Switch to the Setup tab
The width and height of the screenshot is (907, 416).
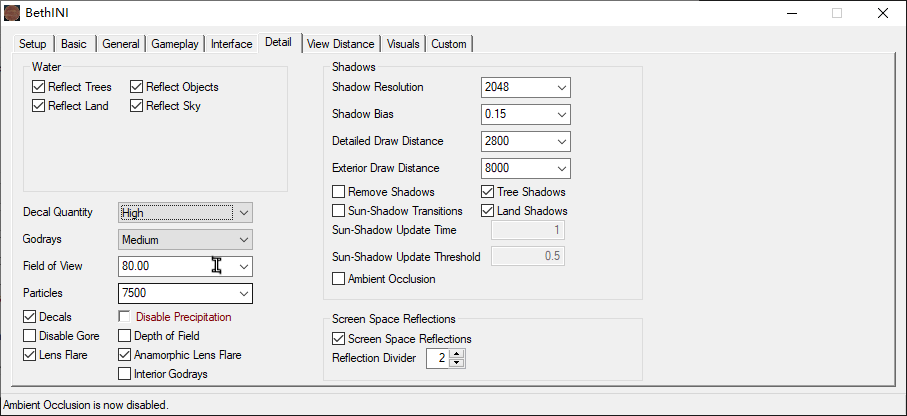coord(32,44)
